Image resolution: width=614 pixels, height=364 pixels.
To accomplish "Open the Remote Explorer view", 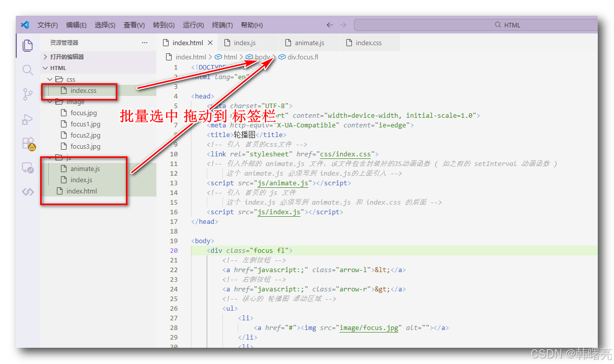I will coord(28,168).
